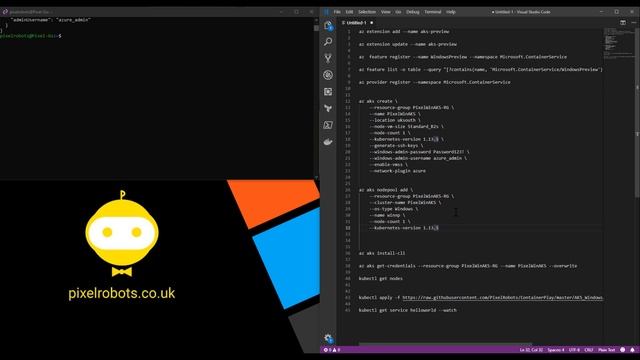Screen dimensions: 640x360
Task: Click the '--enable-vmss' line
Action: [388, 164]
